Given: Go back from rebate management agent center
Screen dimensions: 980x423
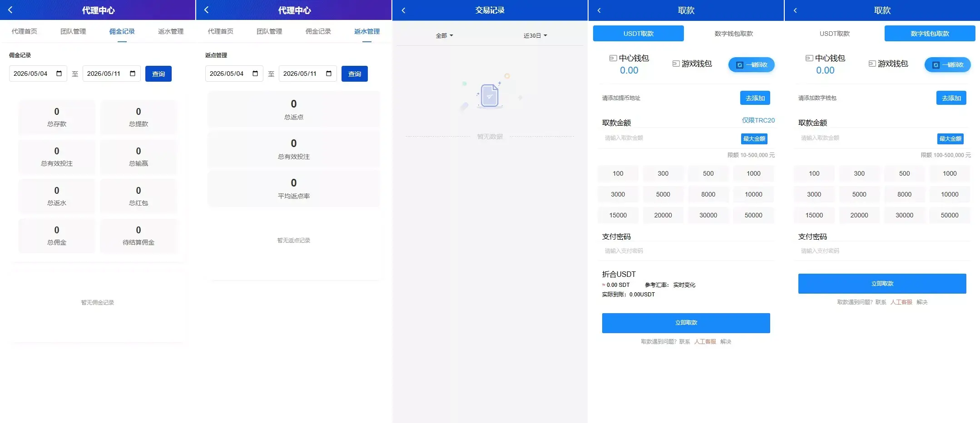Looking at the screenshot, I should (x=207, y=10).
